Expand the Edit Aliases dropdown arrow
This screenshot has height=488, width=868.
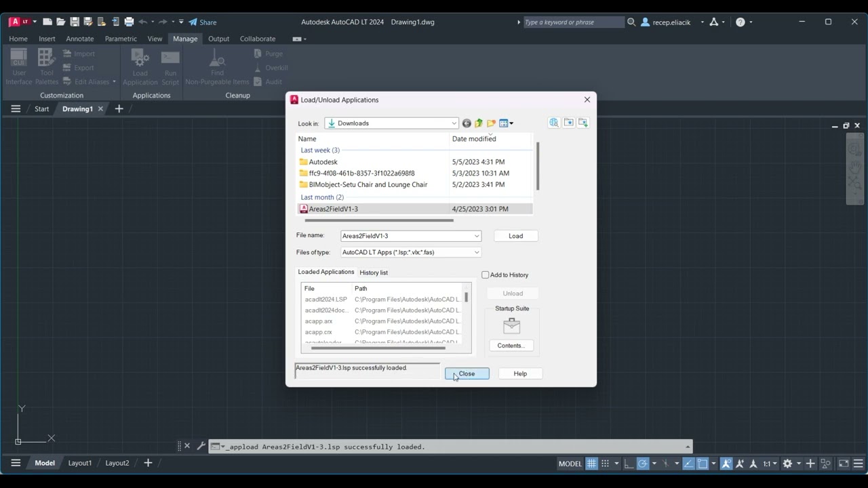click(114, 82)
